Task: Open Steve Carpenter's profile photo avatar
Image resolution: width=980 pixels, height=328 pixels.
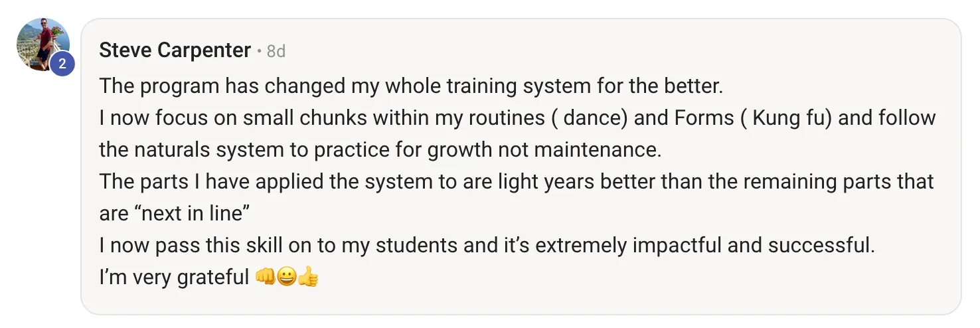Action: pyautogui.click(x=42, y=44)
